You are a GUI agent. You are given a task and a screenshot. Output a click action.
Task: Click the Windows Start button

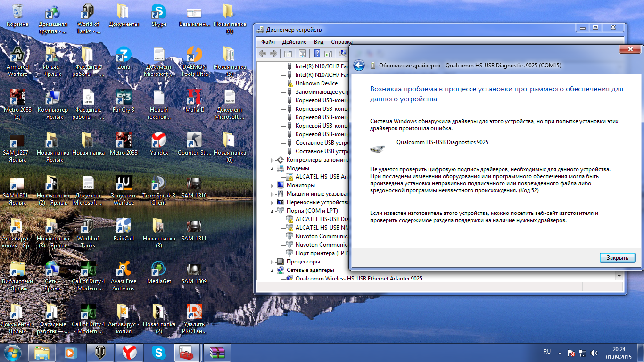[13, 352]
